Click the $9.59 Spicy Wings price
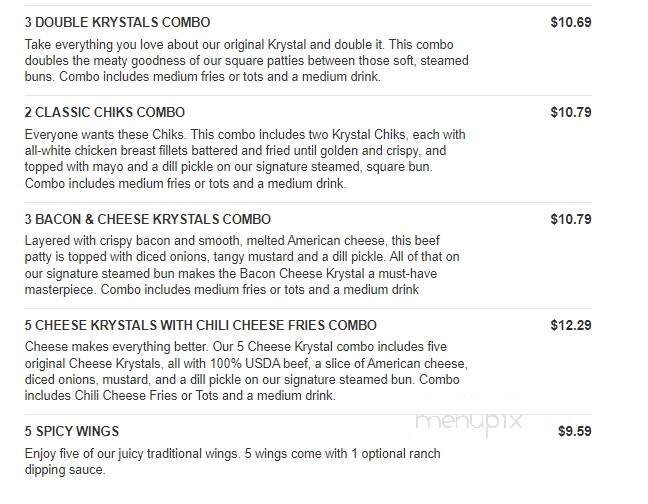This screenshot has height=504, width=648. click(x=574, y=432)
